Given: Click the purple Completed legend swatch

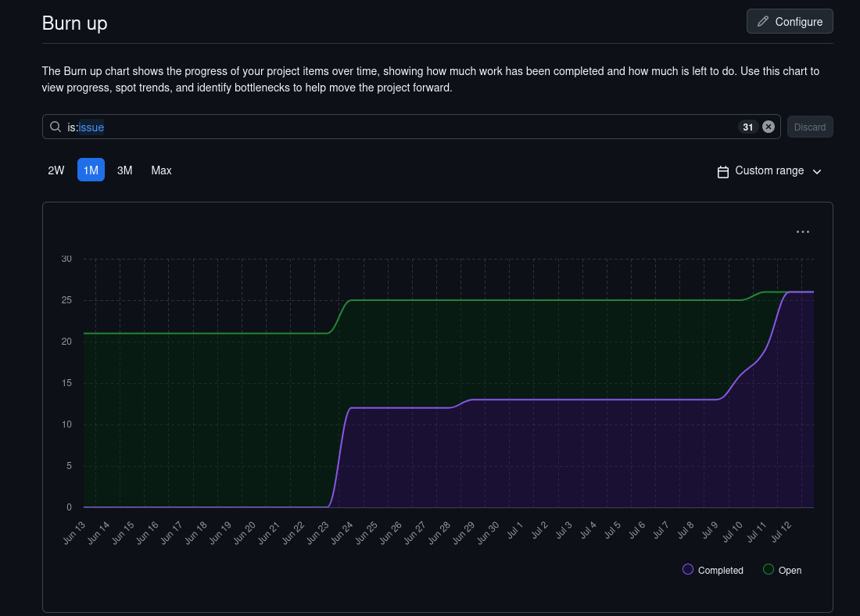Looking at the screenshot, I should coord(688,570).
